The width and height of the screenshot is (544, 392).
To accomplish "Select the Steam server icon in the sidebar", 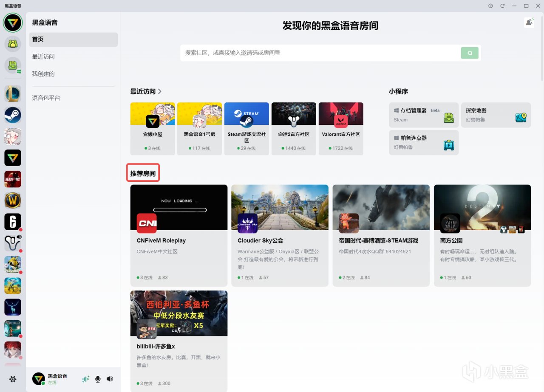I will pyautogui.click(x=13, y=115).
